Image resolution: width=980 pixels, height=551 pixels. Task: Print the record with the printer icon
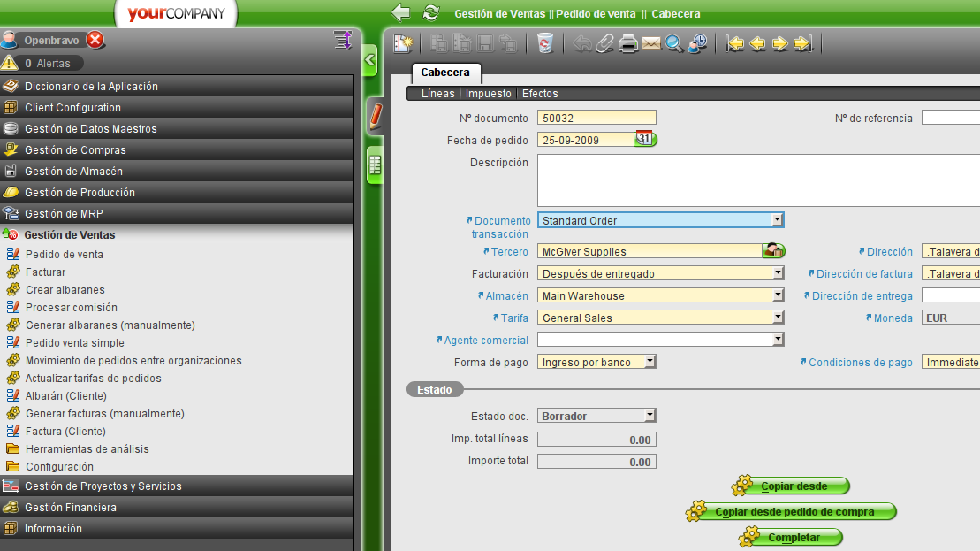(627, 44)
